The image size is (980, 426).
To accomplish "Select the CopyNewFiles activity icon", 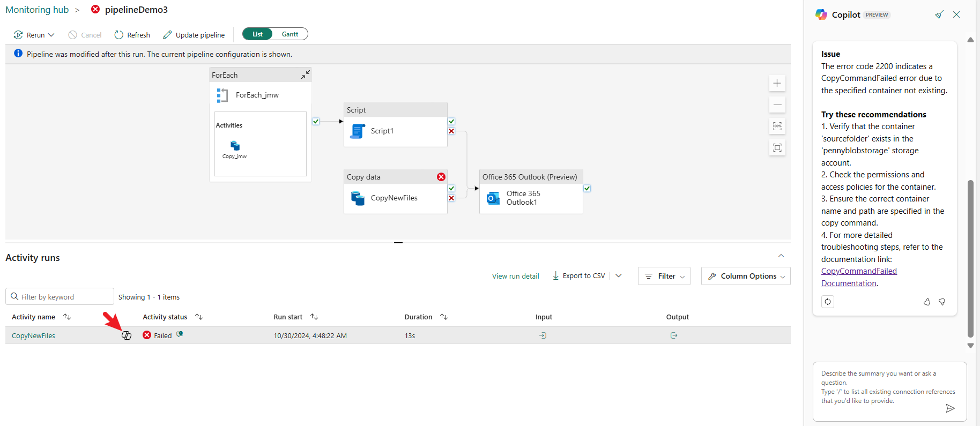I will [x=358, y=198].
